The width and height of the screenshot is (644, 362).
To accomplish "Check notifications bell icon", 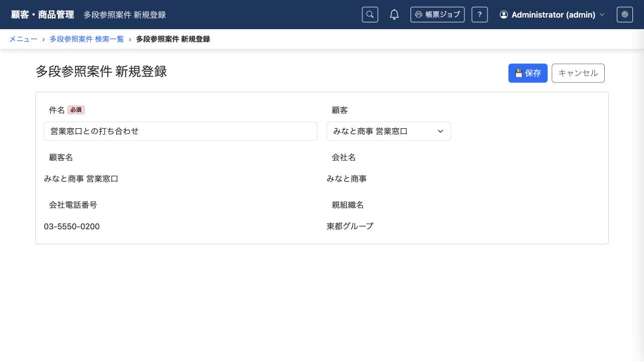I will [x=394, y=15].
